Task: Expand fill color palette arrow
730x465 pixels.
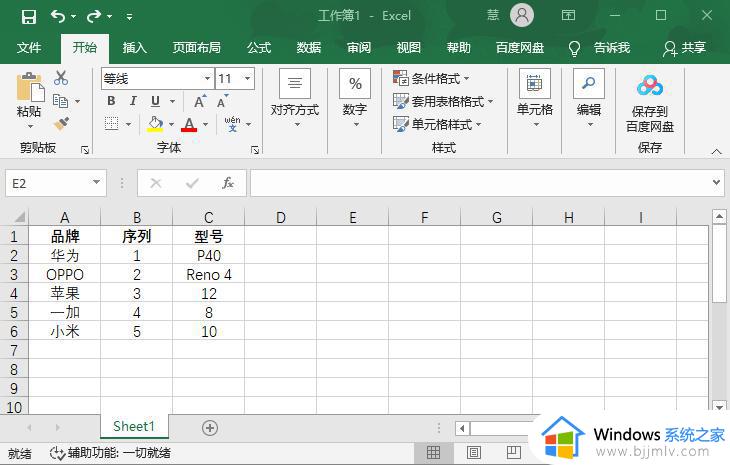Action: (x=171, y=124)
